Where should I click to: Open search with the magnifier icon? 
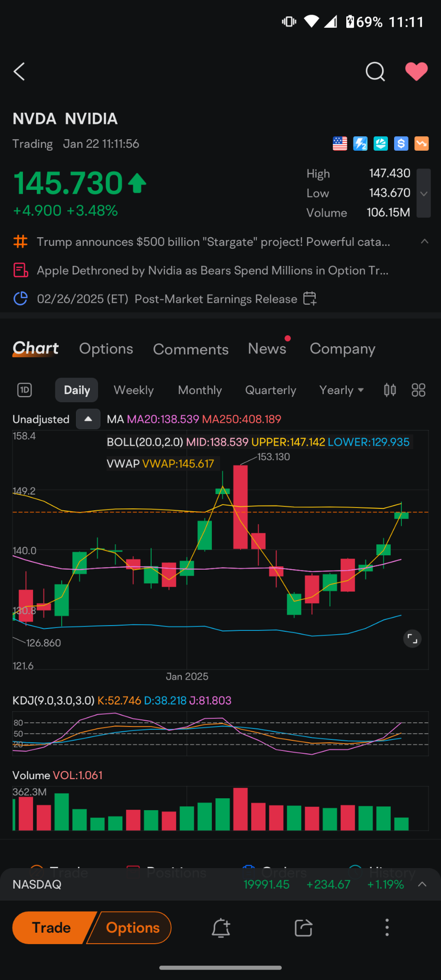tap(375, 72)
